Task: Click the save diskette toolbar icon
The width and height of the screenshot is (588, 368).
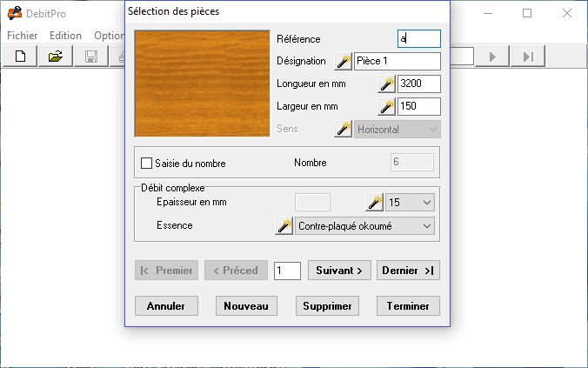Action: click(x=91, y=57)
